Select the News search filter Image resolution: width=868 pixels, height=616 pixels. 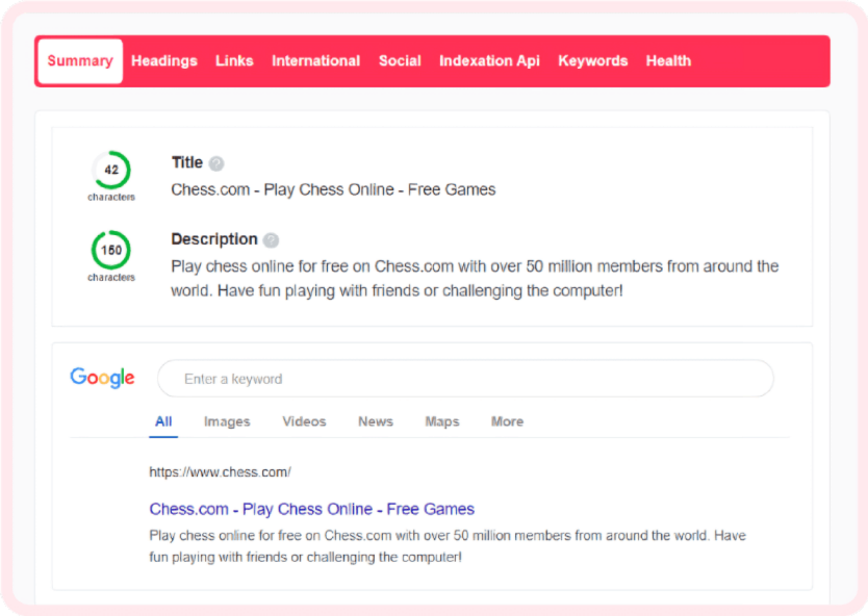click(x=376, y=422)
